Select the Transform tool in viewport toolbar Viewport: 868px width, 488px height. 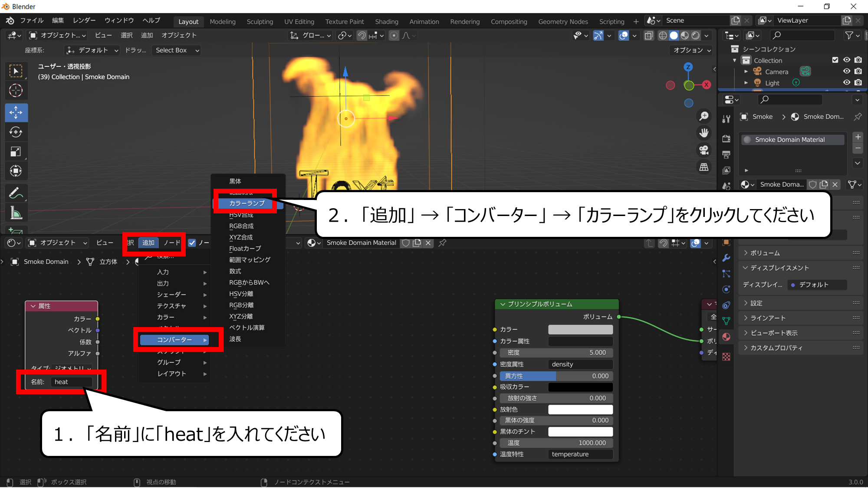[16, 171]
